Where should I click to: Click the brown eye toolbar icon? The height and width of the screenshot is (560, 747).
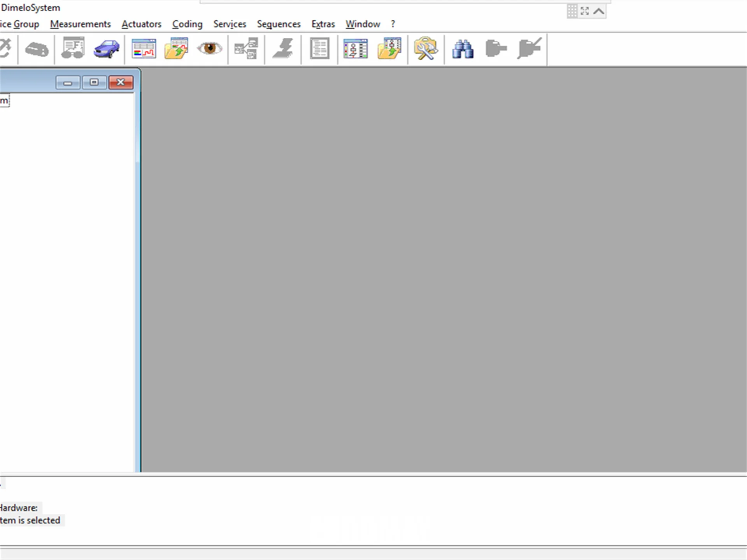(x=209, y=48)
